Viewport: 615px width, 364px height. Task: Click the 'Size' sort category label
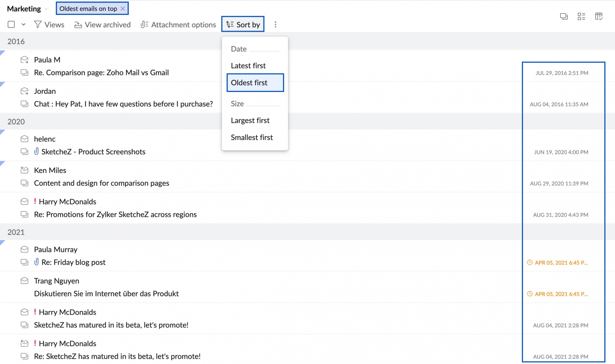tap(237, 103)
